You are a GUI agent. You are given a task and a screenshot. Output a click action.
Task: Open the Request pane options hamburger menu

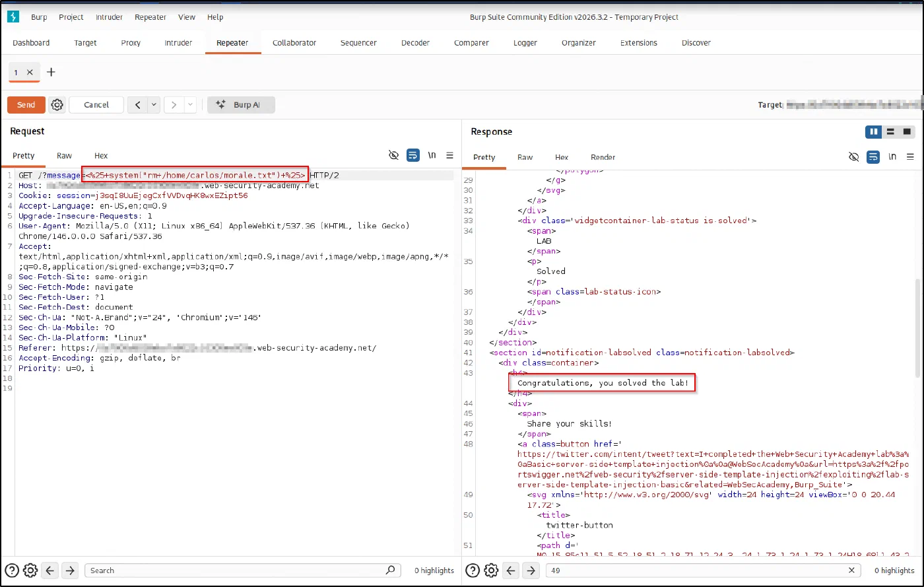[450, 156]
